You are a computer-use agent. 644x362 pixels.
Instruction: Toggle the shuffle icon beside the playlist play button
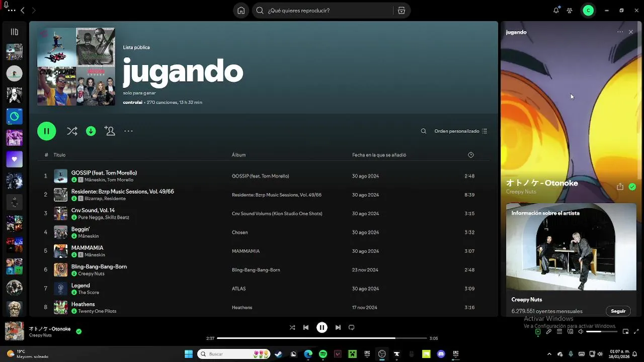click(72, 131)
